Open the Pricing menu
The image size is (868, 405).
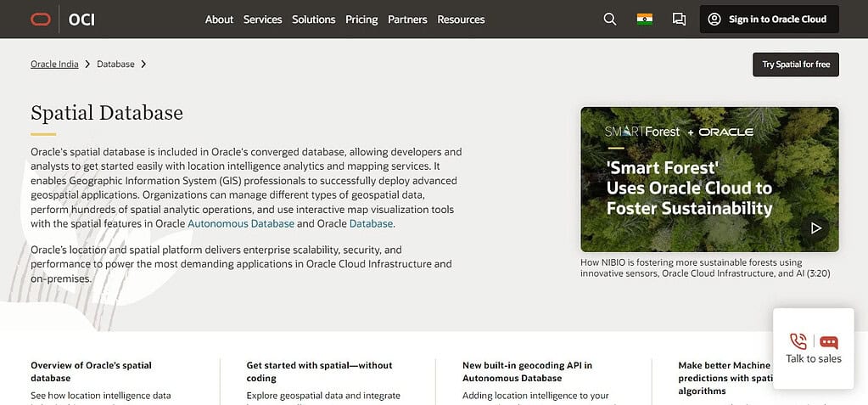[361, 20]
